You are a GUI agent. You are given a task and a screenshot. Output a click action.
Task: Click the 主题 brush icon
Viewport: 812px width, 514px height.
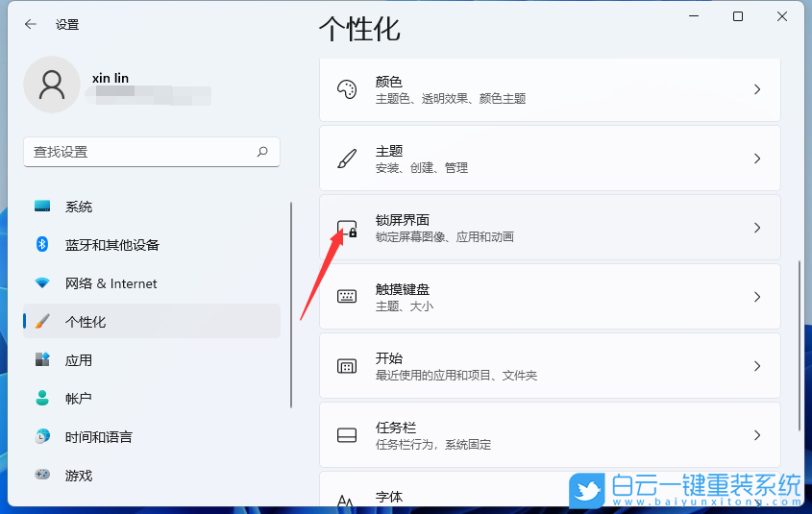[347, 159]
